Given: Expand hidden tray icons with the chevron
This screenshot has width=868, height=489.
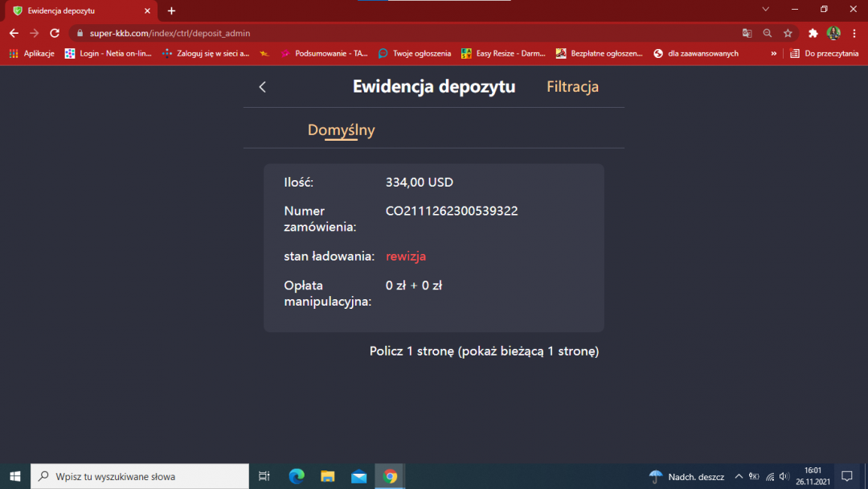Looking at the screenshot, I should [738, 476].
